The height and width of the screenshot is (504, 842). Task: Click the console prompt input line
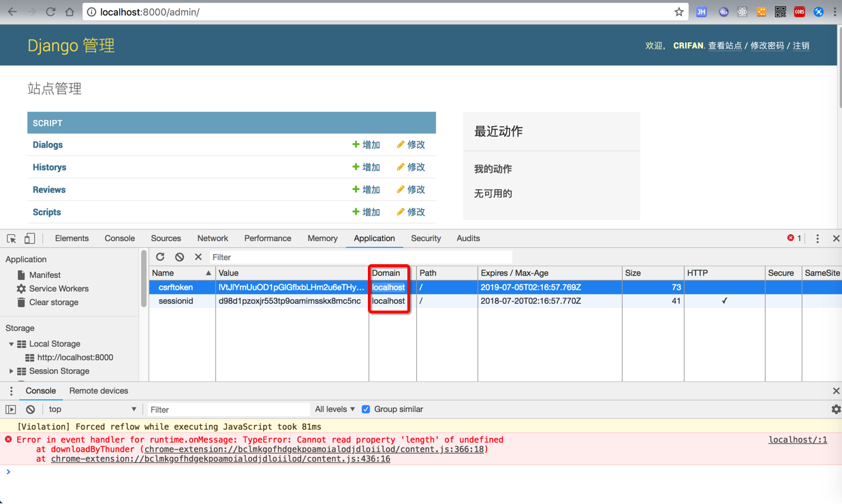422,471
